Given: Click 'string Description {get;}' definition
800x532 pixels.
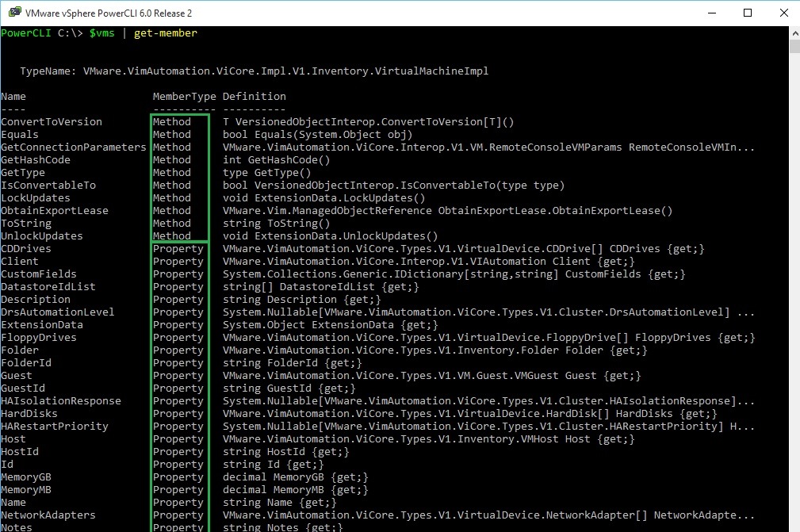Looking at the screenshot, I should pyautogui.click(x=302, y=300).
